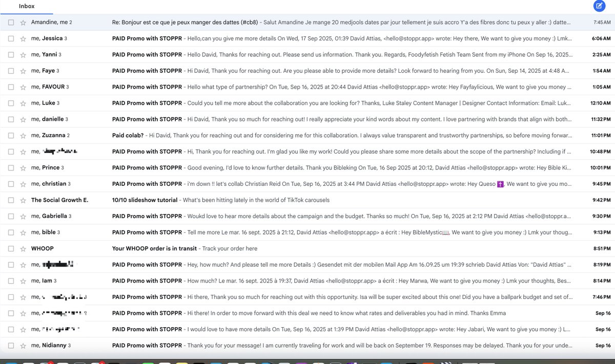Open the 'Paid colab?' subject line
Viewport: 615px width, 364px height.
click(128, 136)
